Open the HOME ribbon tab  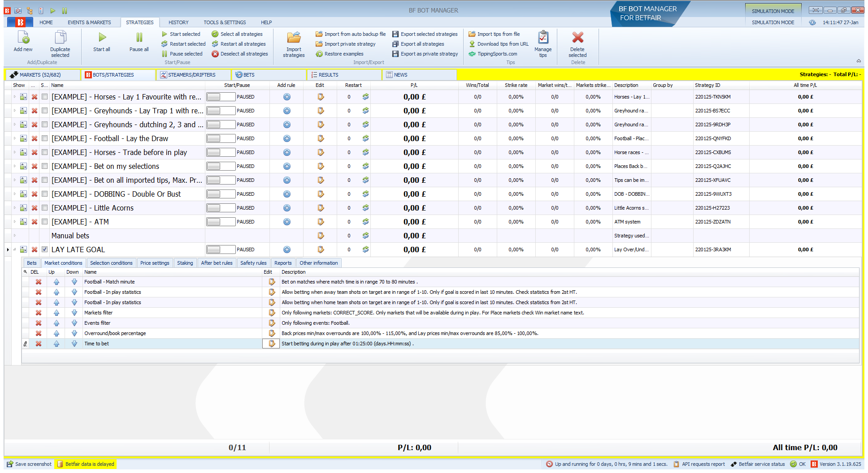[x=46, y=22]
